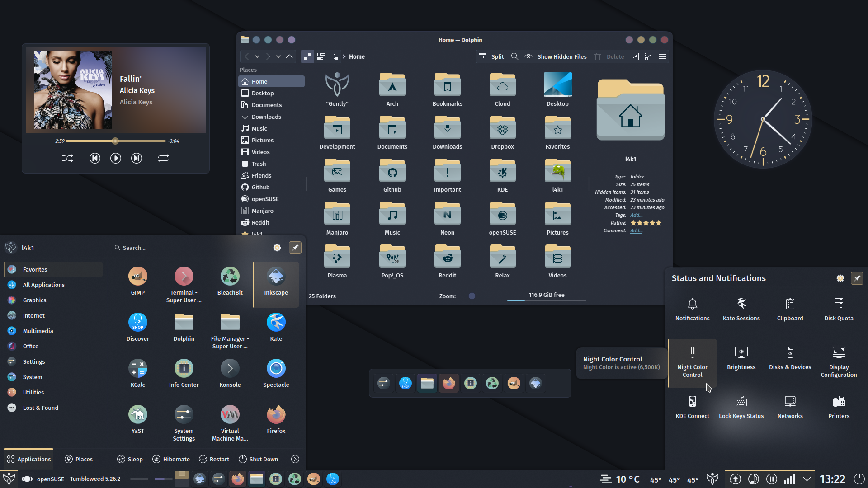Click the Split view button
The image size is (868, 488).
tap(491, 56)
